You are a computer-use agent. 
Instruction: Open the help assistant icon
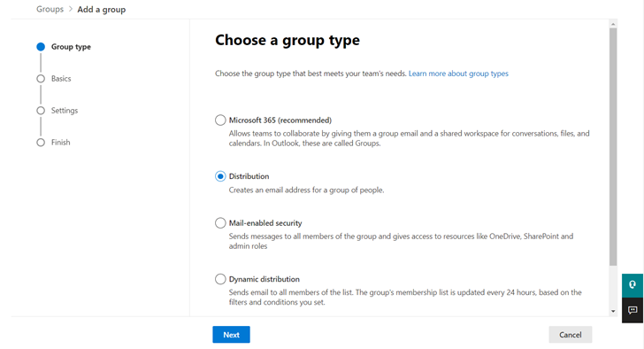632,285
